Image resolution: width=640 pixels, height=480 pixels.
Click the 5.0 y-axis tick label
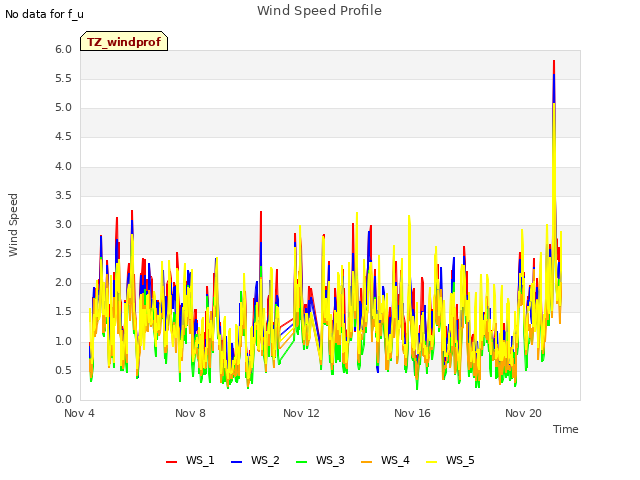[63, 108]
